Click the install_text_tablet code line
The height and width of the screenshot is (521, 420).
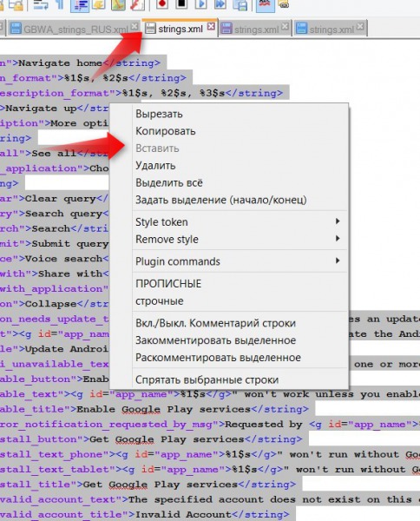(210, 470)
